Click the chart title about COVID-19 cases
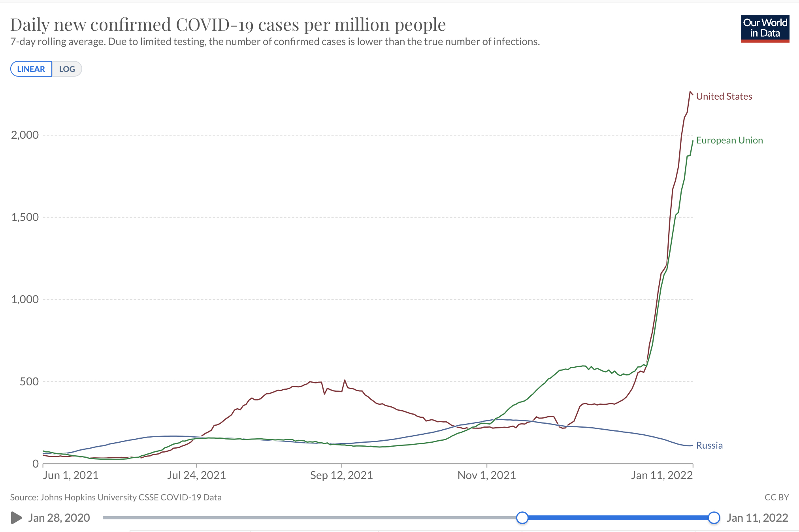The image size is (799, 532). [x=228, y=25]
